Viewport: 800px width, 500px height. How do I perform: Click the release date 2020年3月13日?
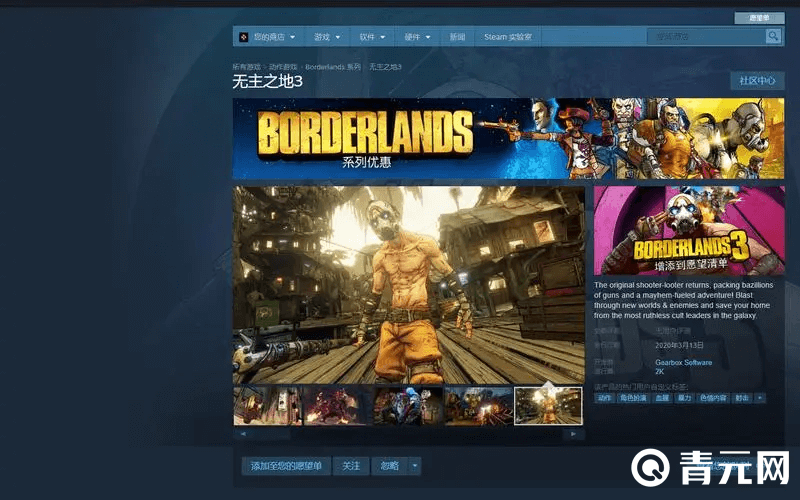coord(679,345)
